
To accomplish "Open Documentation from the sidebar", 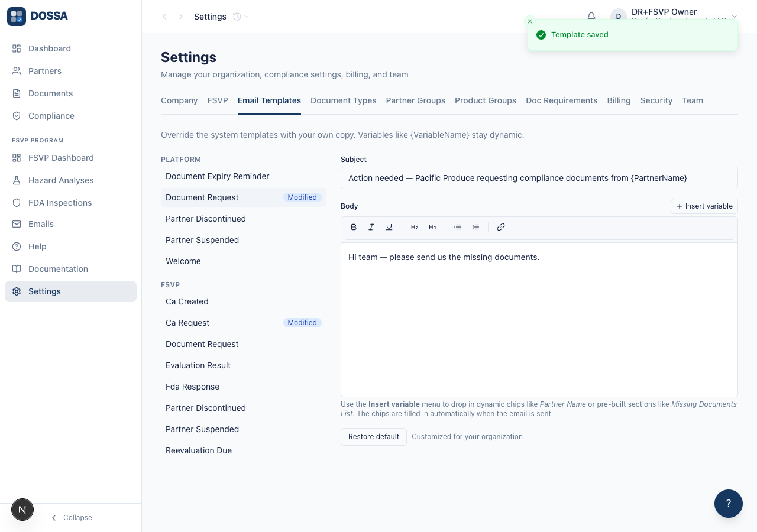I will point(70,269).
